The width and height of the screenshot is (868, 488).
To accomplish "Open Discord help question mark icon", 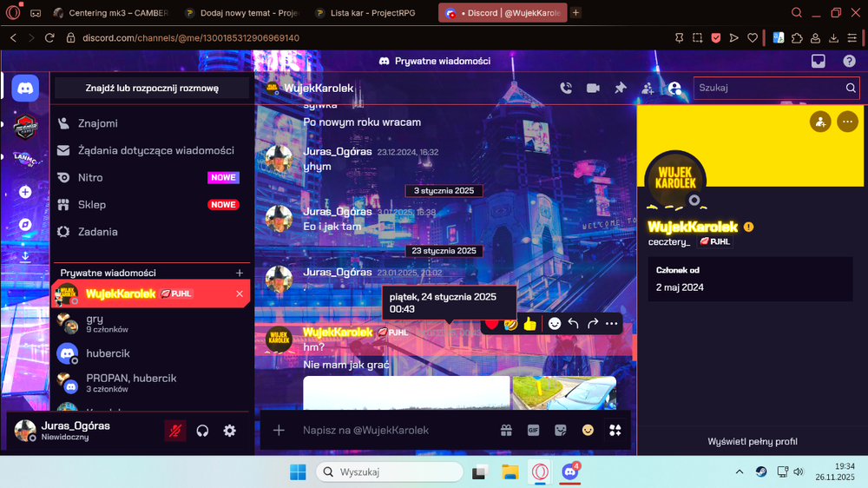I will coord(849,61).
